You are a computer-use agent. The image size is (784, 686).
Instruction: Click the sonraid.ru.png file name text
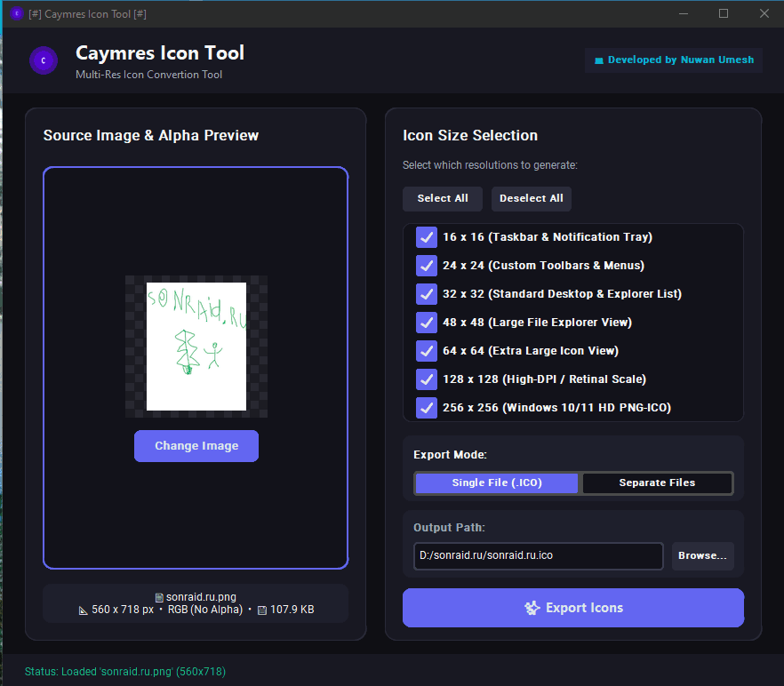coord(201,597)
